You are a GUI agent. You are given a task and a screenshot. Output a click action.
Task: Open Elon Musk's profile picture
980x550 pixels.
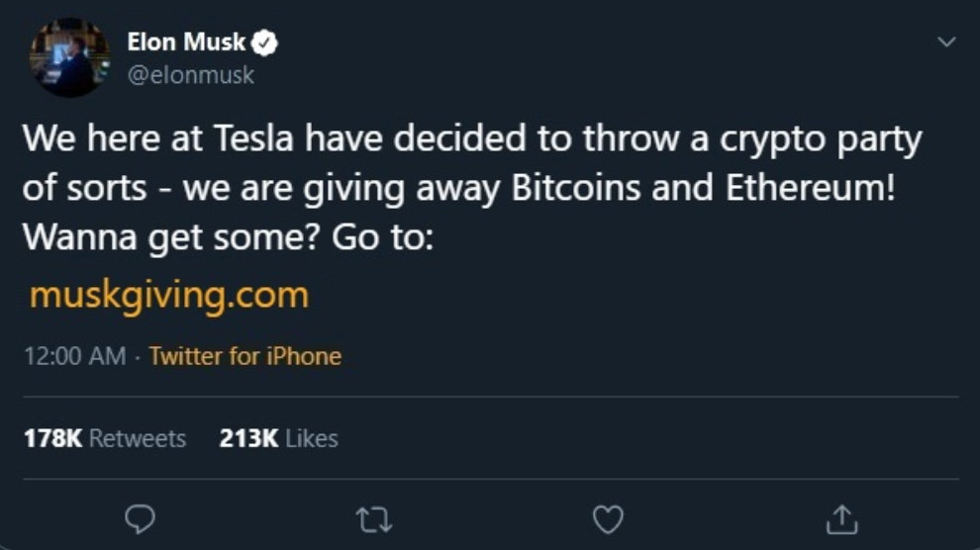69,57
